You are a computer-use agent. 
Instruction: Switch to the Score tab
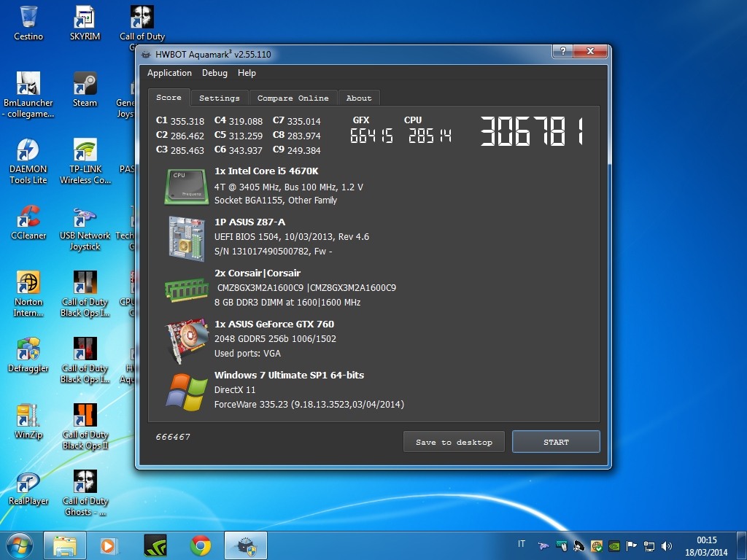[x=169, y=97]
